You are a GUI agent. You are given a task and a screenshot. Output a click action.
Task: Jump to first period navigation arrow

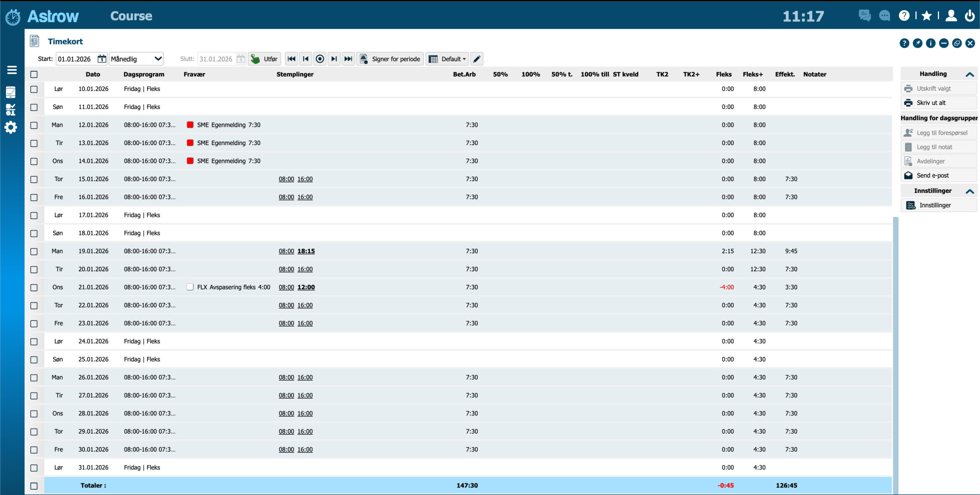(291, 59)
